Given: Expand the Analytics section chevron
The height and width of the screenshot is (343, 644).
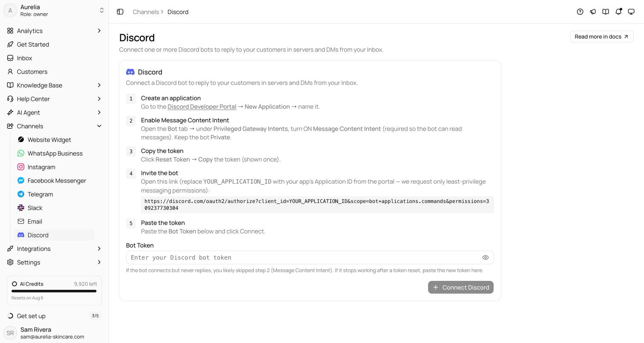Looking at the screenshot, I should [99, 31].
